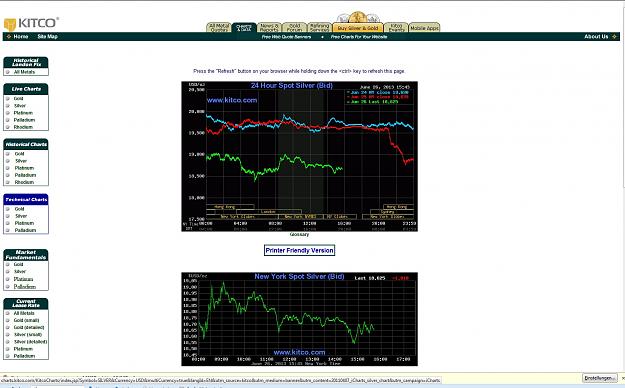Click the Printer Friendly Version button
Screen dimensions: 625x388
click(x=299, y=250)
